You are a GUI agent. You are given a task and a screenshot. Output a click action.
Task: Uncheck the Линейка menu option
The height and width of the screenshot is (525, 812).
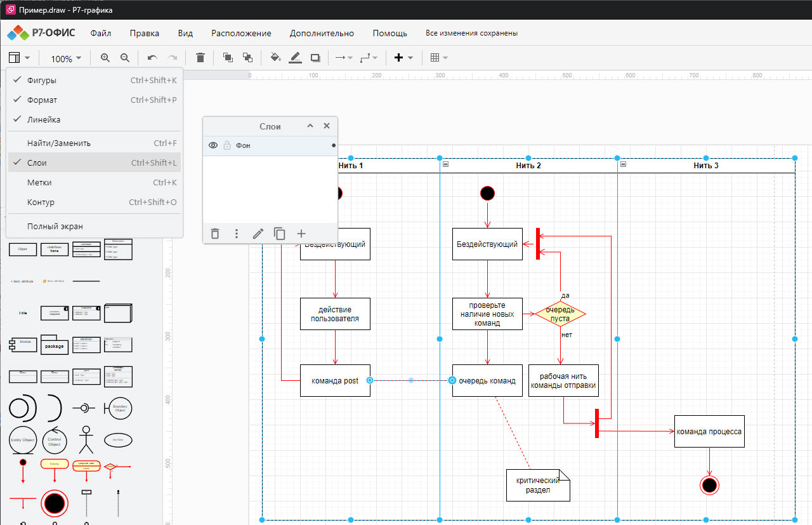[44, 119]
